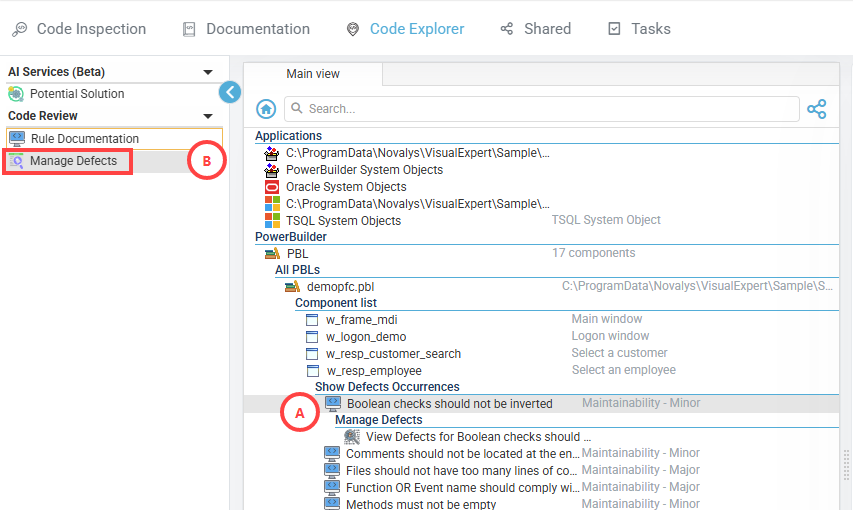Click the Oracle System Objects icon
Image resolution: width=853 pixels, height=510 pixels.
pos(271,187)
